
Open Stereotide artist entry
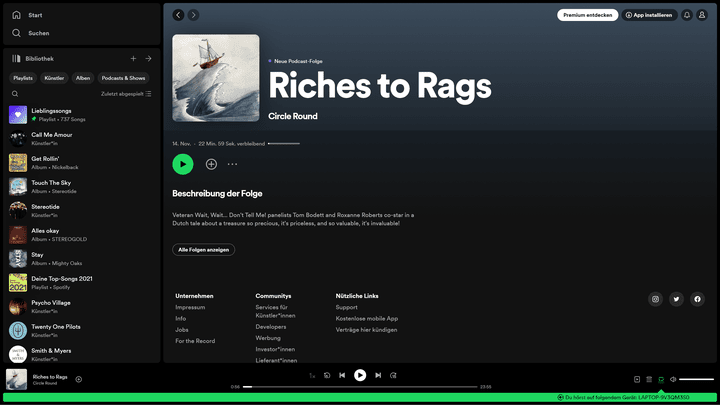81,211
